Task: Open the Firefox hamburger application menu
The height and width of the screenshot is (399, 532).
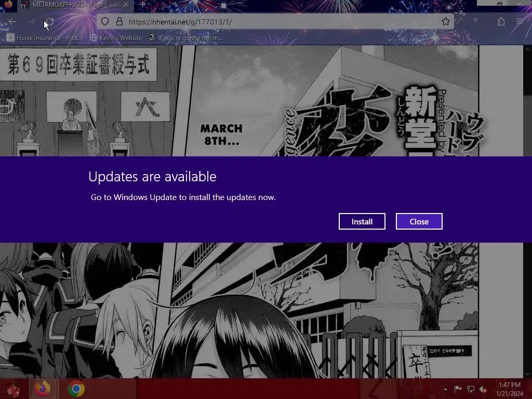Action: coord(520,22)
